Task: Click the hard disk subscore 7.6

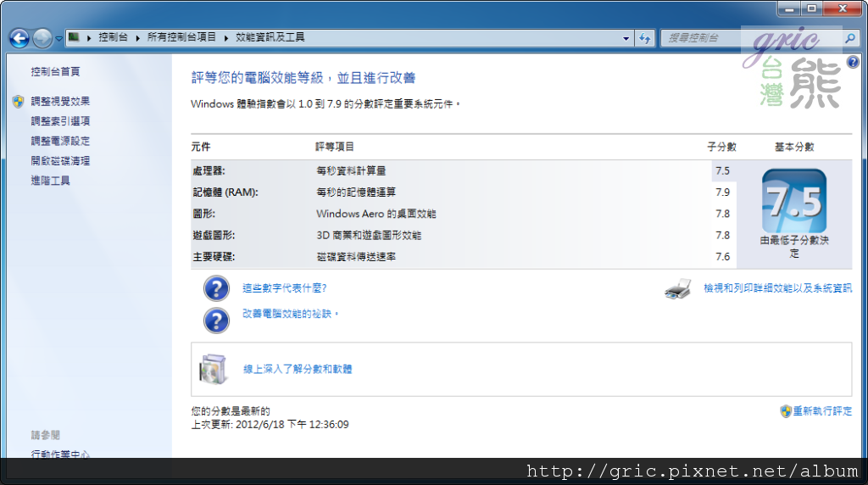Action: pos(722,257)
